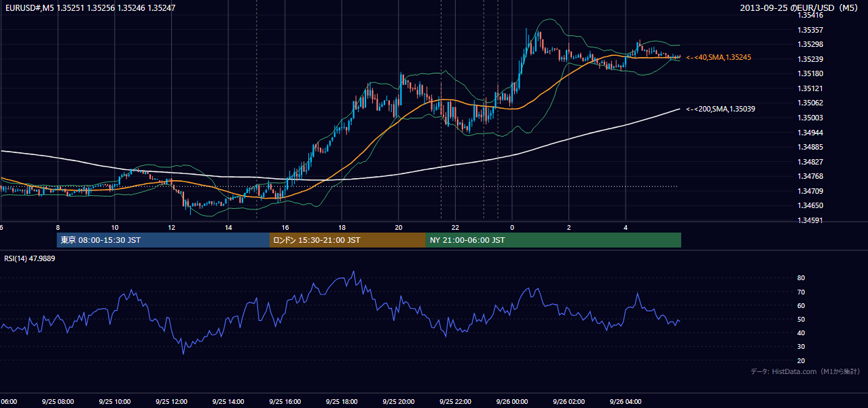Click price axis value 1.35180
Viewport: 868px width, 408px height.
[810, 73]
